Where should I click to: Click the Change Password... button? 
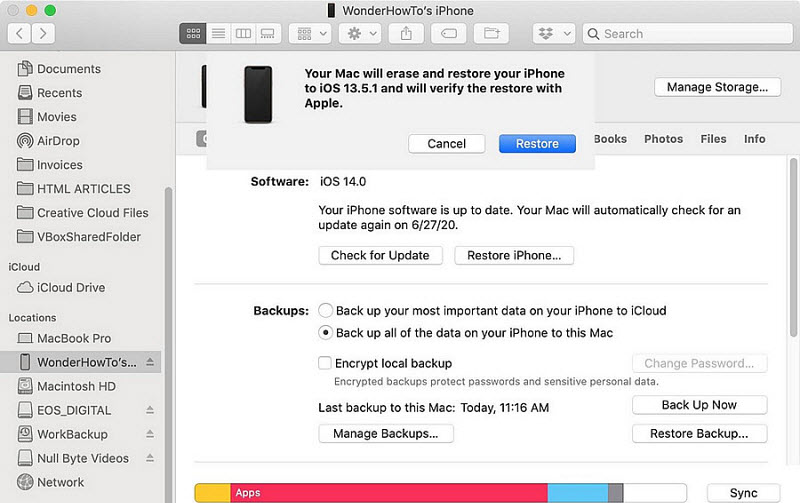(x=699, y=363)
